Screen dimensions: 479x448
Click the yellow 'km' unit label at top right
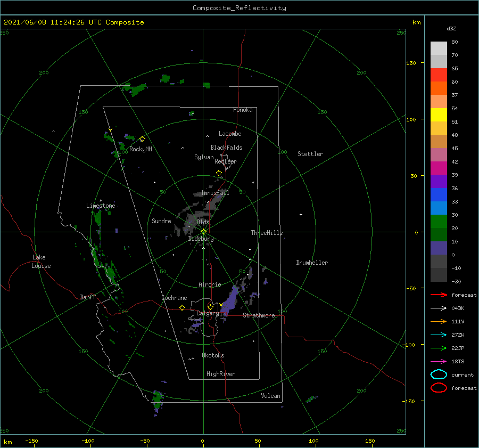click(416, 22)
